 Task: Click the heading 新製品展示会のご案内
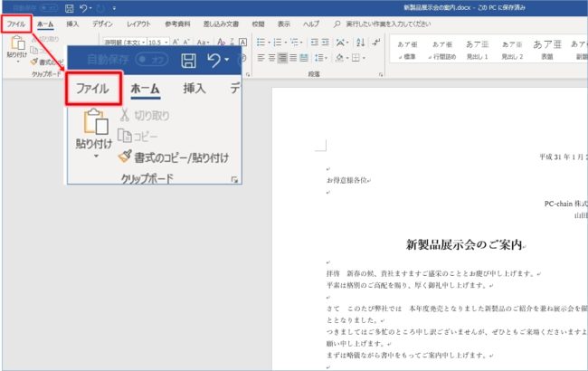tap(464, 245)
